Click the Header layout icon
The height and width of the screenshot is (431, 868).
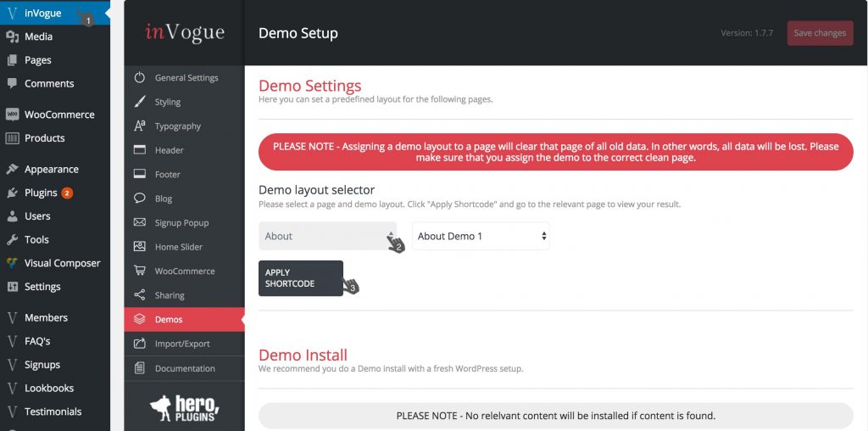140,150
